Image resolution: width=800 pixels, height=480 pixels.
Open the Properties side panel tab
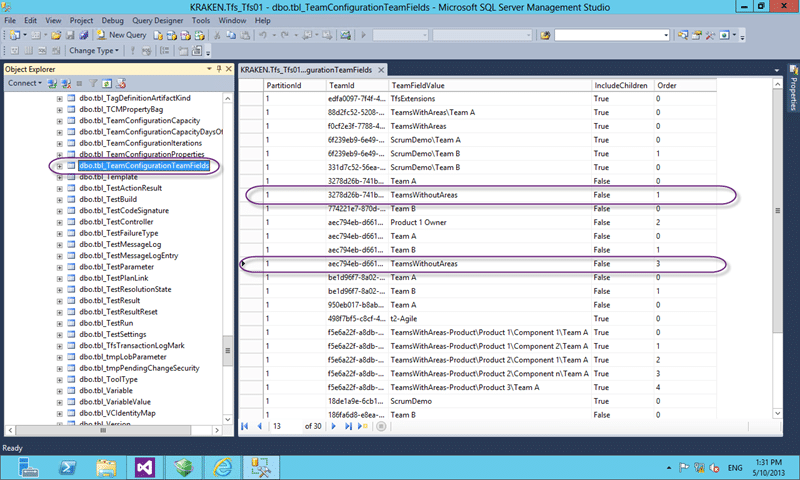(793, 88)
